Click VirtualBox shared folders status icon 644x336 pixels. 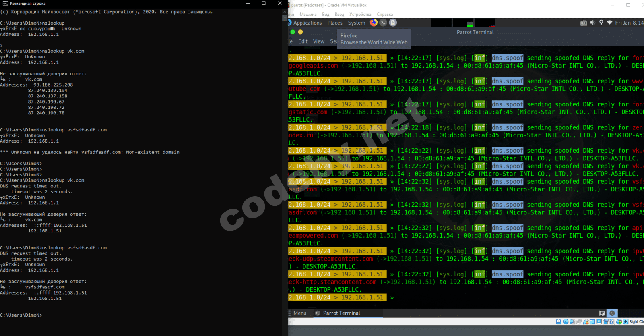click(x=592, y=321)
